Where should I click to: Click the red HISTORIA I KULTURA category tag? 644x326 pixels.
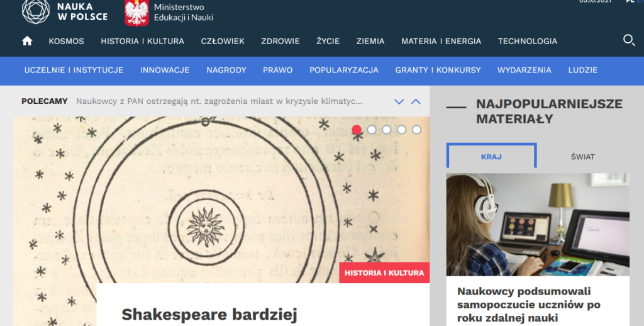pos(384,273)
